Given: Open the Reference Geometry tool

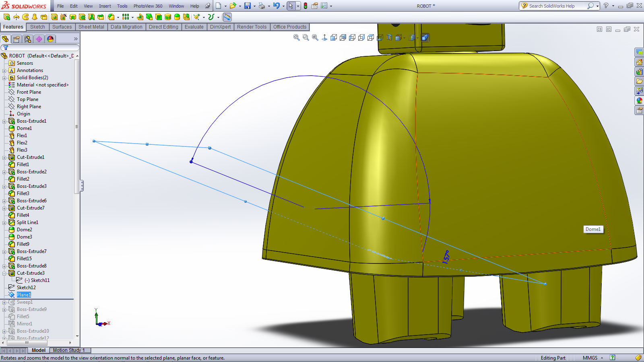Looking at the screenshot, I should tap(196, 17).
